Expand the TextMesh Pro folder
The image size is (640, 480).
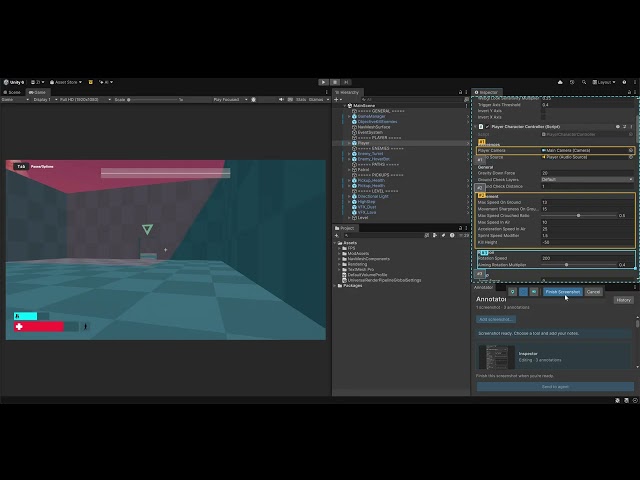[x=339, y=269]
